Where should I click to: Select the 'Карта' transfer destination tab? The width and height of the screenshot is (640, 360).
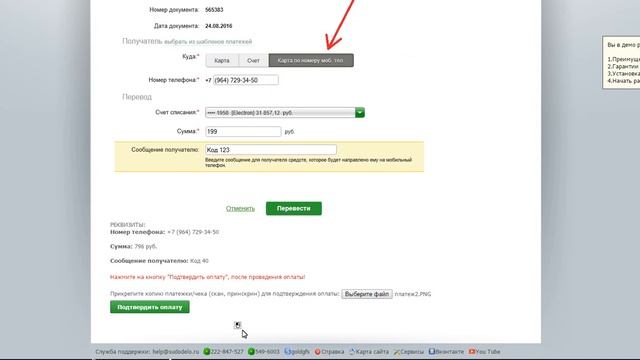coord(222,60)
